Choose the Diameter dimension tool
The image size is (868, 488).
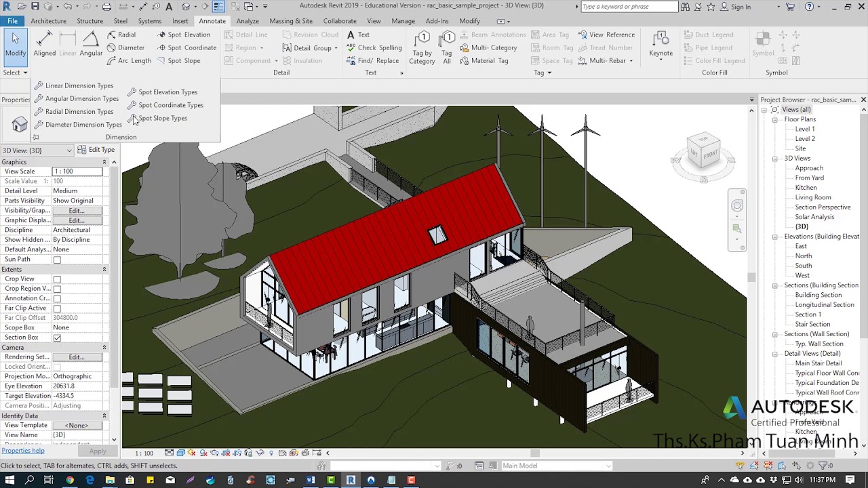pyautogui.click(x=125, y=47)
